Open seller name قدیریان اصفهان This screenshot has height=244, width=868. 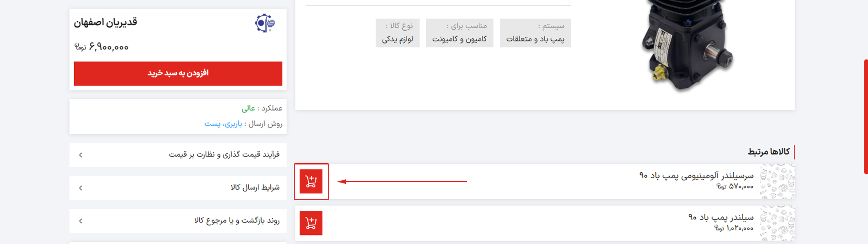[106, 22]
